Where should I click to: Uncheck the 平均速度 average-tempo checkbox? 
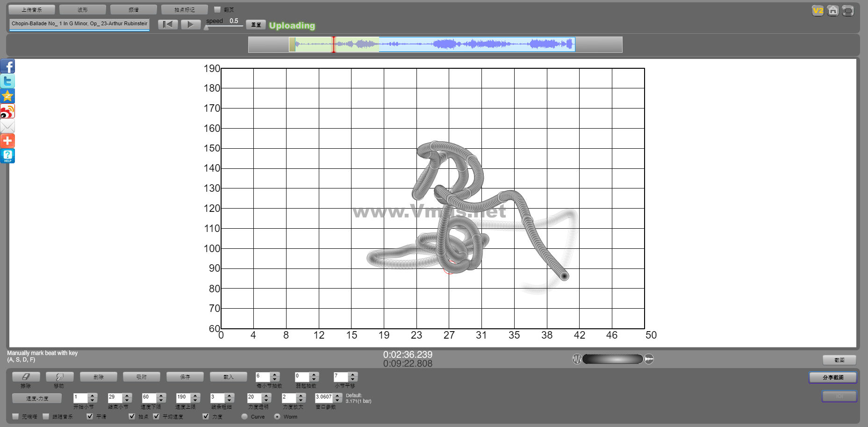point(156,416)
